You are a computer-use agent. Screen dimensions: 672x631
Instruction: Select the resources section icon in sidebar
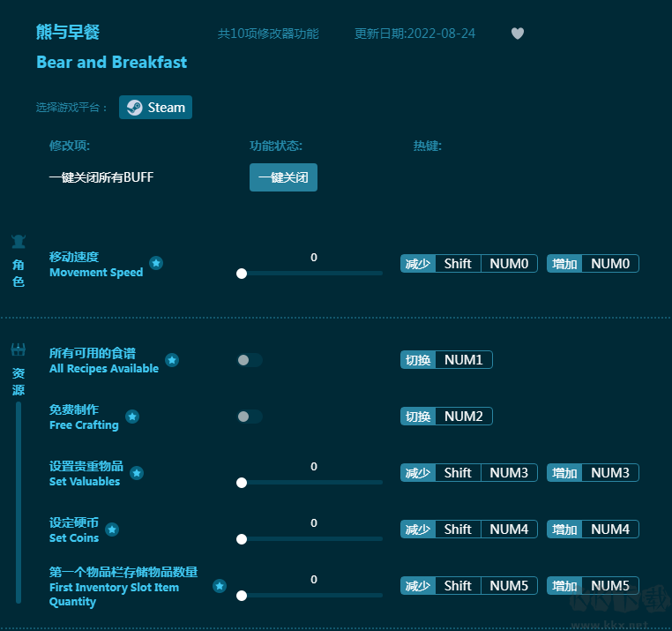click(x=19, y=350)
